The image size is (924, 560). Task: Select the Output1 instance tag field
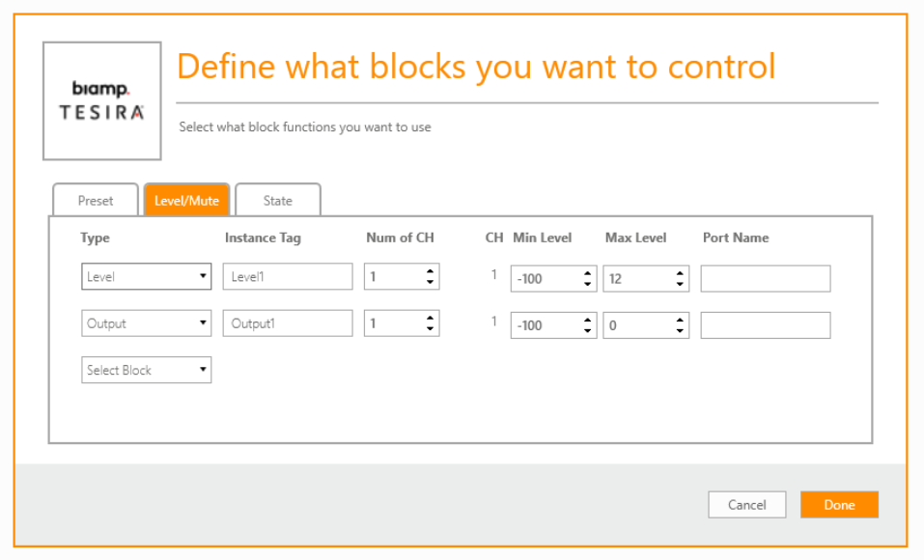coord(287,322)
